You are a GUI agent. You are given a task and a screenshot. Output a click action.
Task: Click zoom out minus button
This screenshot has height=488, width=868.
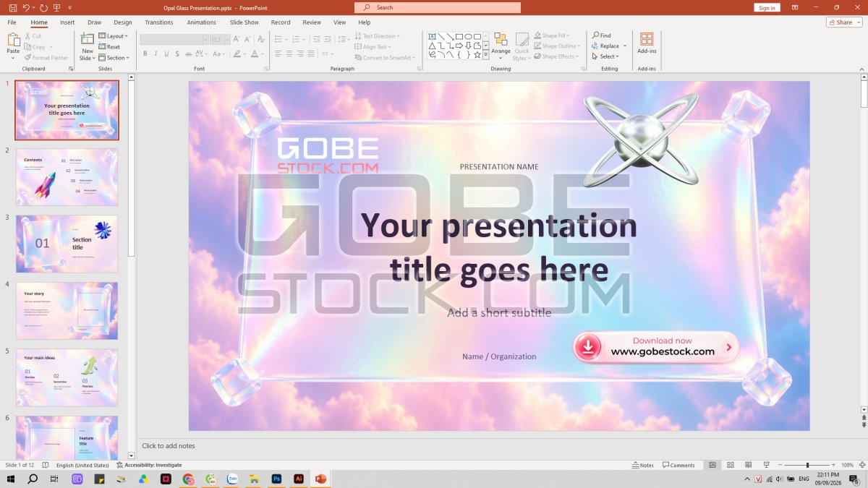pos(781,465)
